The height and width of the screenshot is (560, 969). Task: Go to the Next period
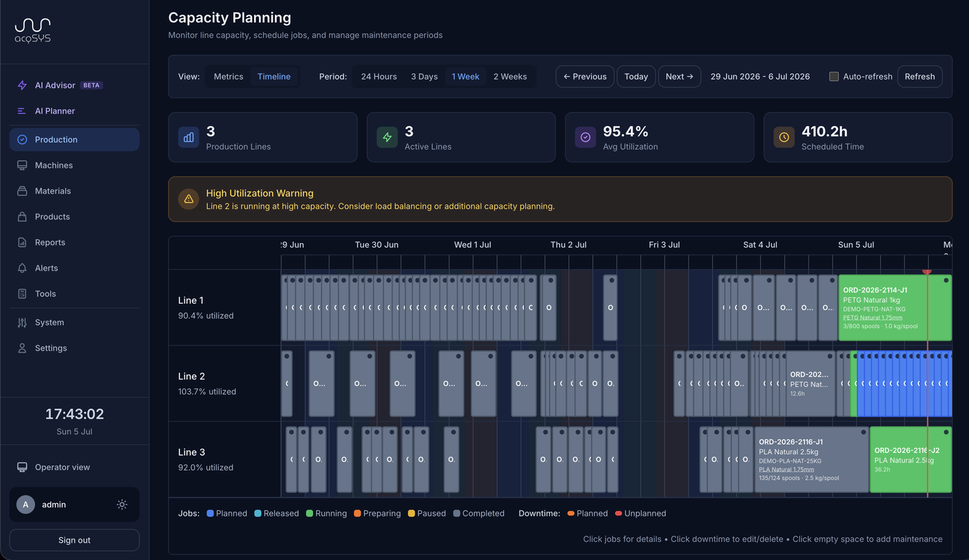680,77
